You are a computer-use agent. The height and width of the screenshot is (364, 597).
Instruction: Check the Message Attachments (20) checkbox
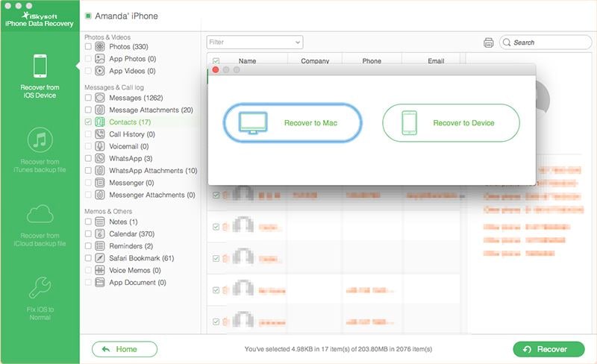pyautogui.click(x=88, y=110)
